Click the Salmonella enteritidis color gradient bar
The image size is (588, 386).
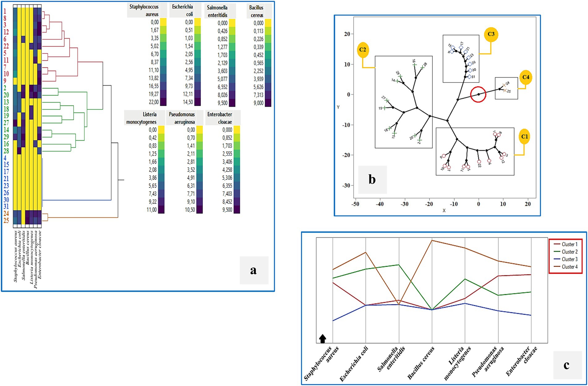pyautogui.click(x=232, y=63)
